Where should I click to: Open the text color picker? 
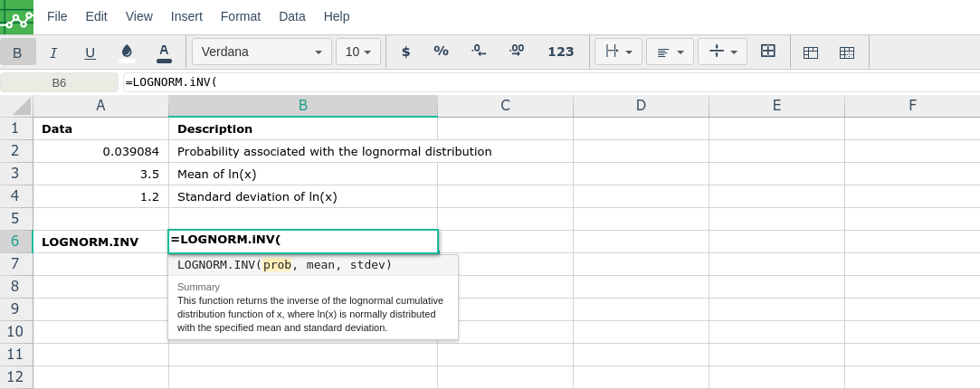[164, 52]
